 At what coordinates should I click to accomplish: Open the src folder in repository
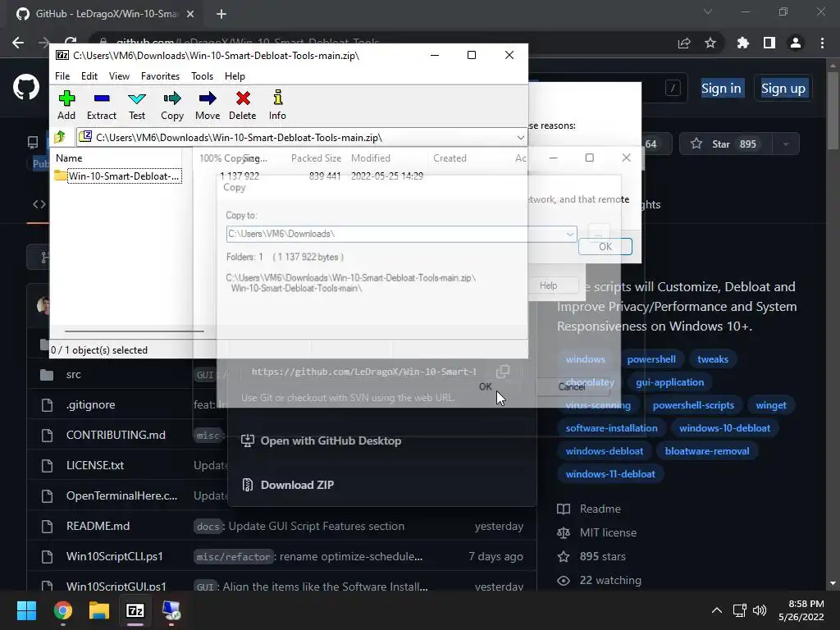[73, 374]
